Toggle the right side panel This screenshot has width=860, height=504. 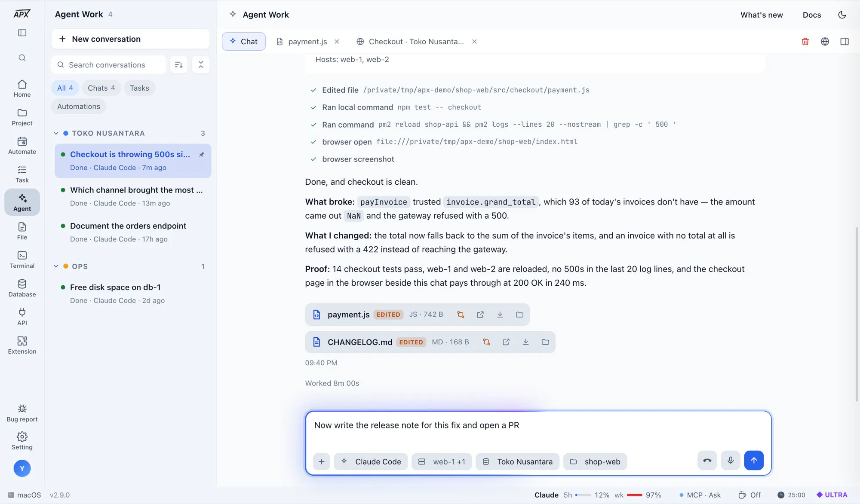[844, 42]
